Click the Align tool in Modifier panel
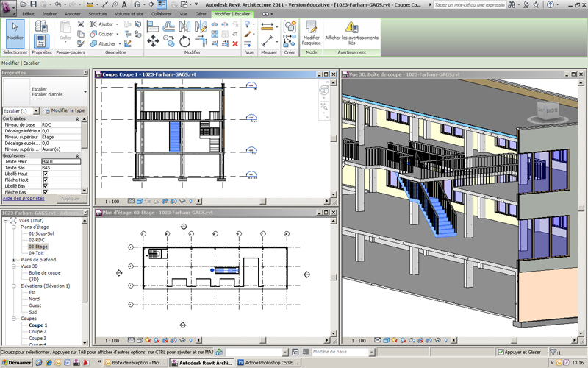 pos(153,26)
